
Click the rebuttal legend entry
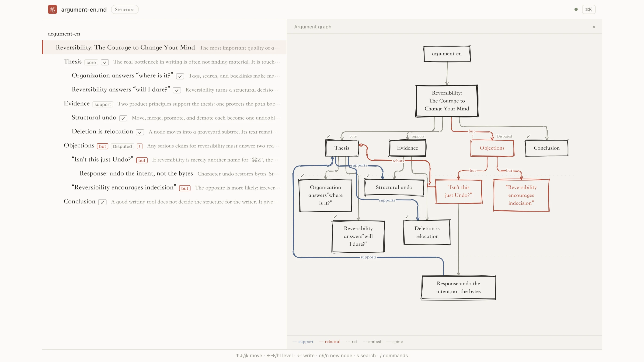[x=330, y=341]
